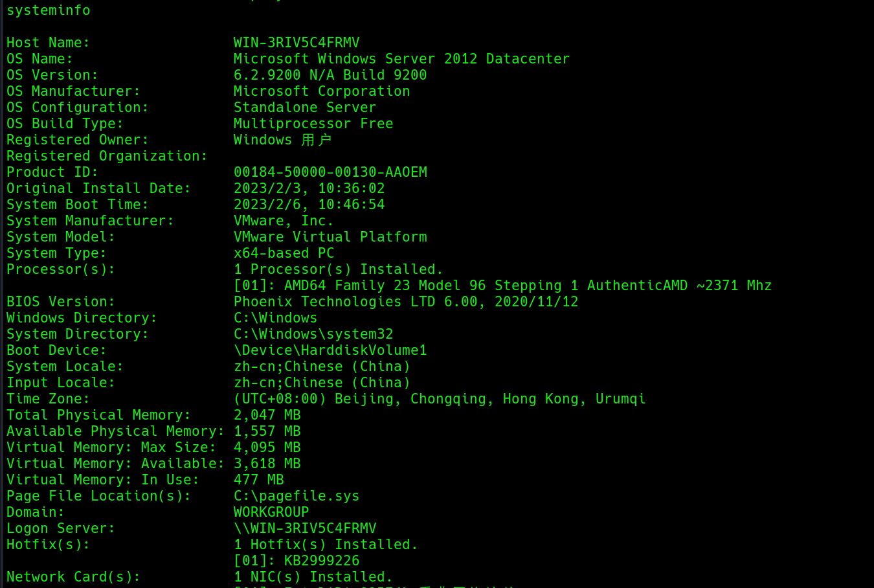Click the Phoenix Technologies BIOS version text
The height and width of the screenshot is (588, 874).
coord(405,302)
